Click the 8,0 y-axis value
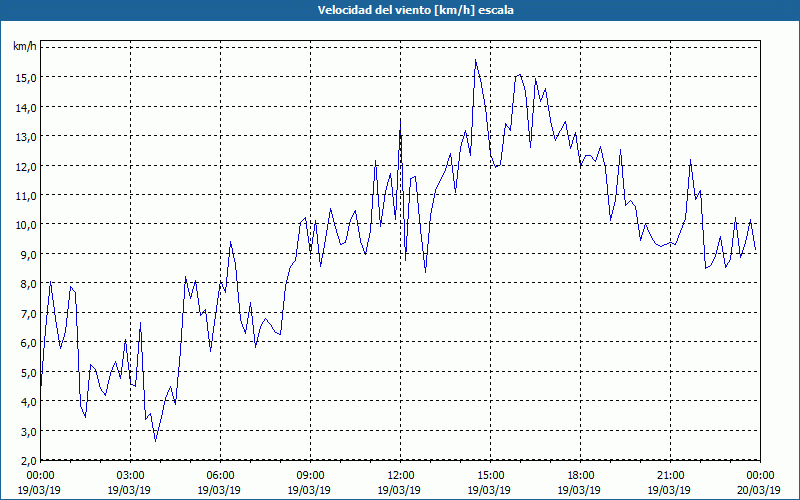800x500 pixels. pyautogui.click(x=28, y=284)
